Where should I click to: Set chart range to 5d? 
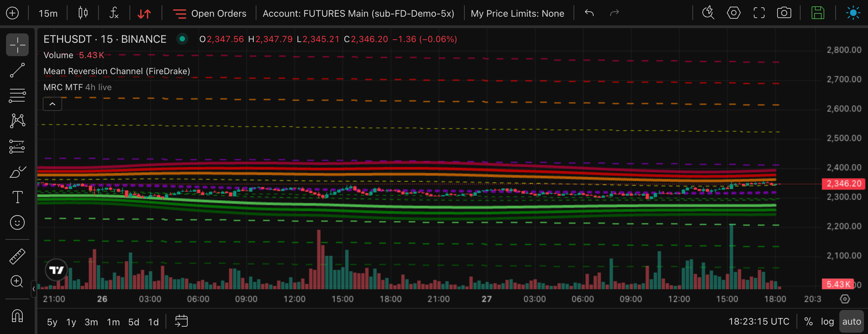coord(134,322)
